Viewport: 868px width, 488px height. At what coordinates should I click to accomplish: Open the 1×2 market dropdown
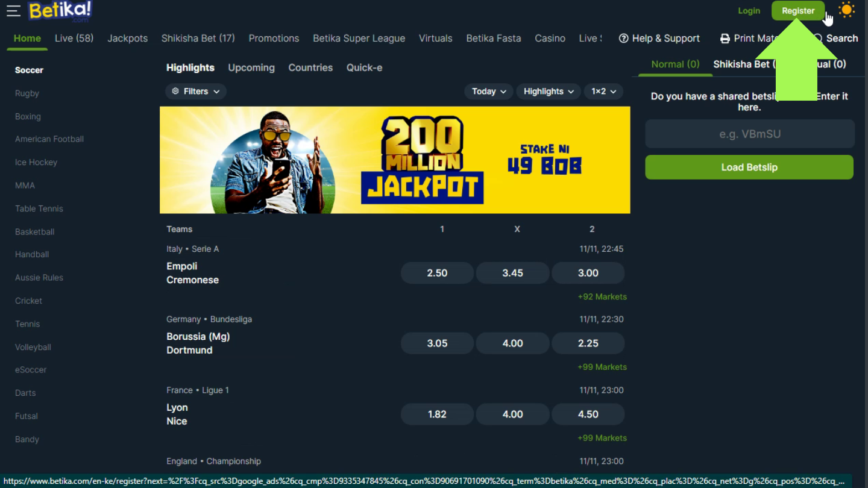tap(603, 92)
